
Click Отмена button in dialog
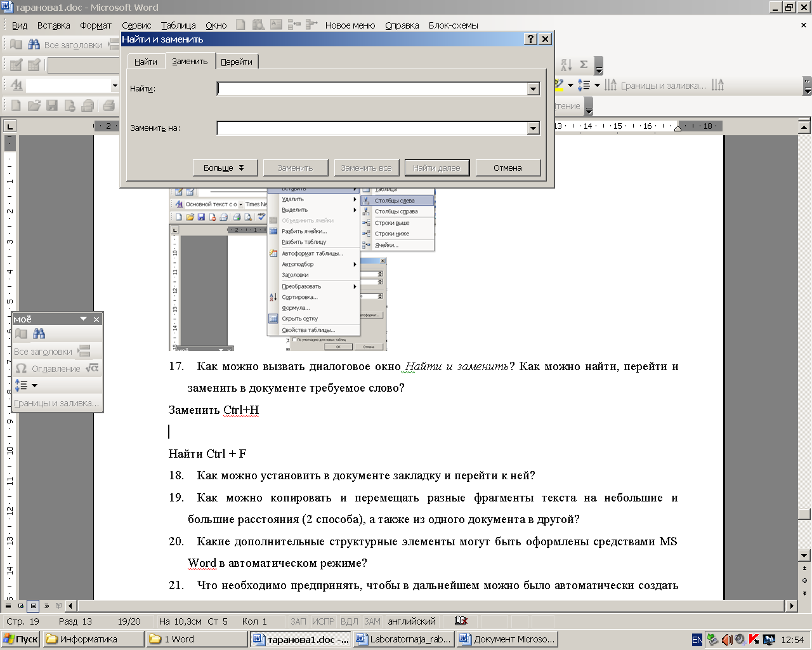click(508, 168)
